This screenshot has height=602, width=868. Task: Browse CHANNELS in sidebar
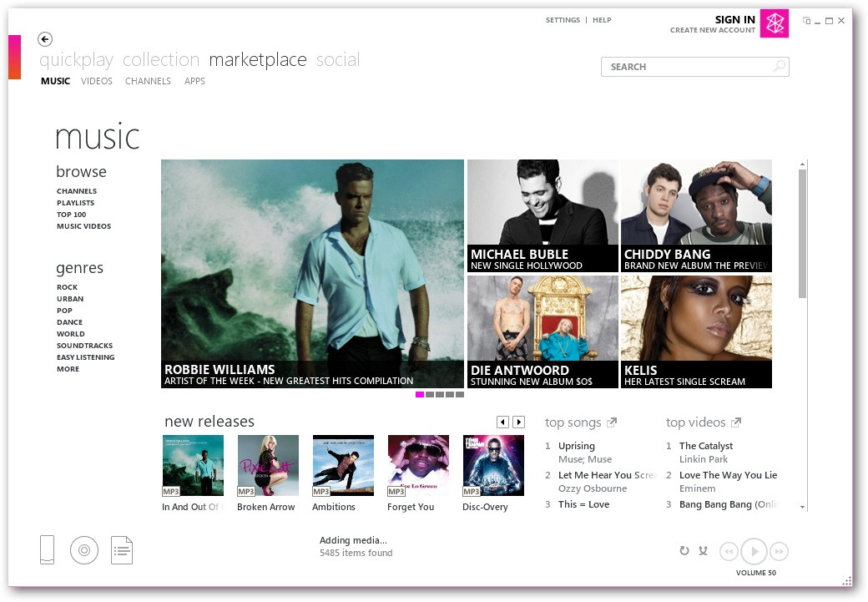[77, 191]
